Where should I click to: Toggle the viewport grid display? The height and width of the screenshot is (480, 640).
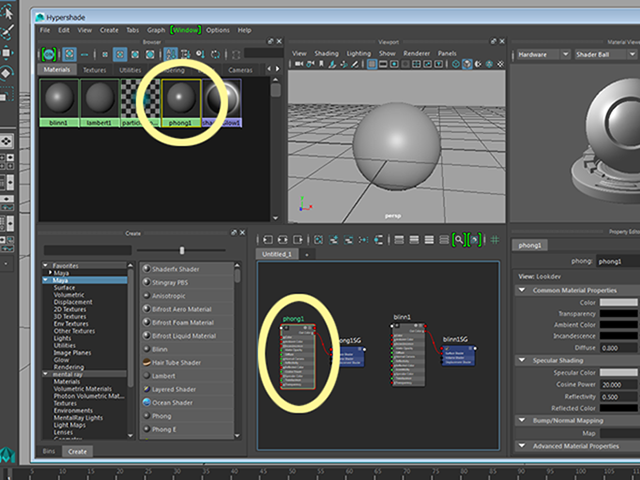[x=372, y=64]
